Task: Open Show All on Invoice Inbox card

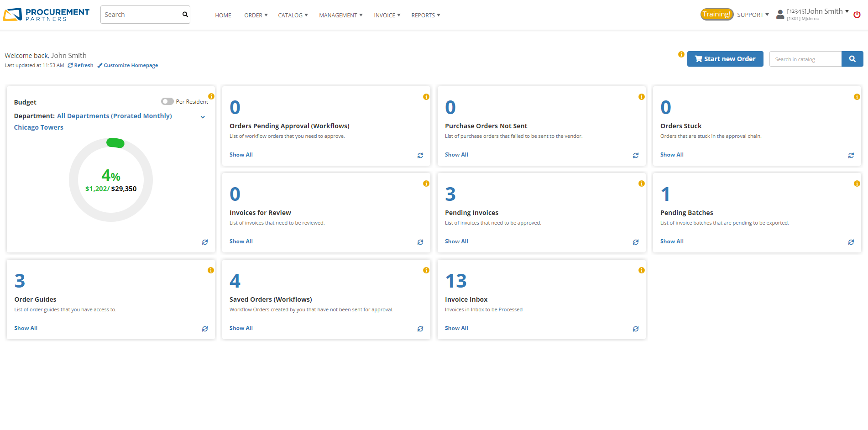Action: [456, 328]
